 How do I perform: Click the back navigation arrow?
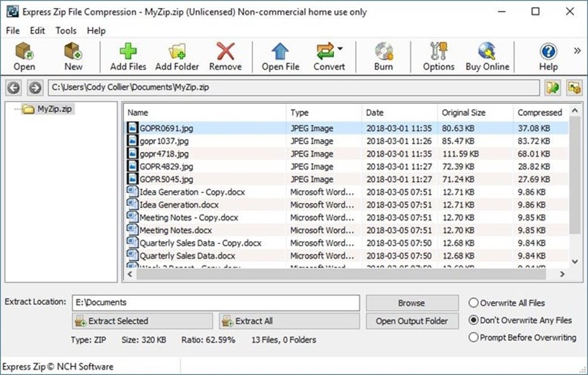click(12, 88)
